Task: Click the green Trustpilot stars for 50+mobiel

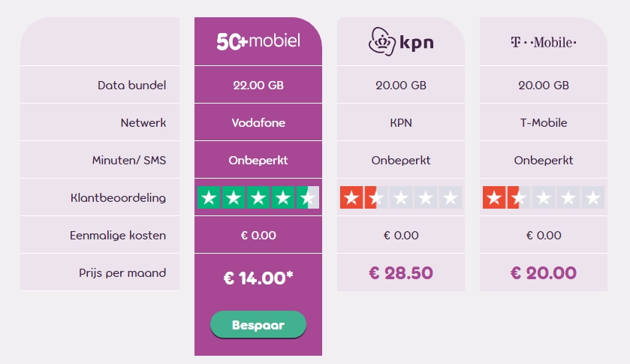Action: point(258,197)
